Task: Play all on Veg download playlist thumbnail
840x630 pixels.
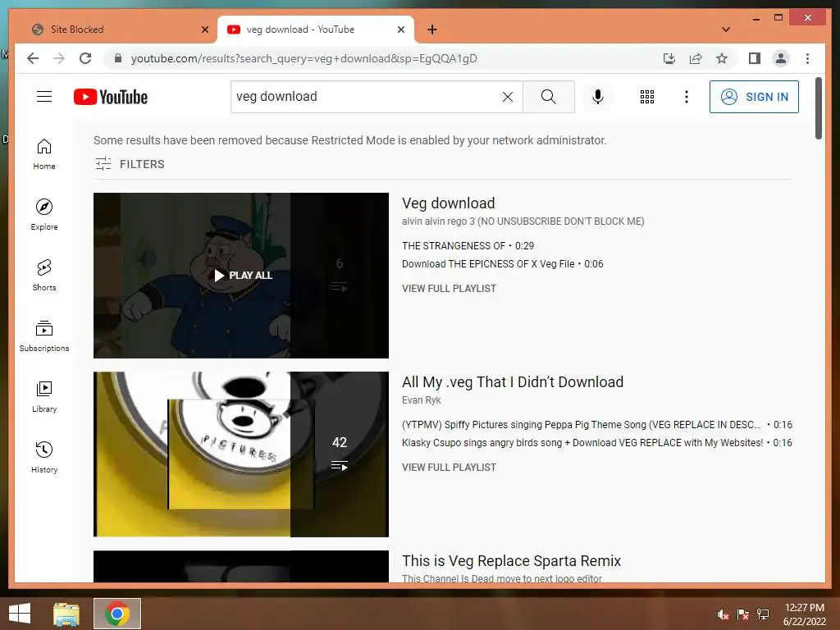Action: pos(243,276)
